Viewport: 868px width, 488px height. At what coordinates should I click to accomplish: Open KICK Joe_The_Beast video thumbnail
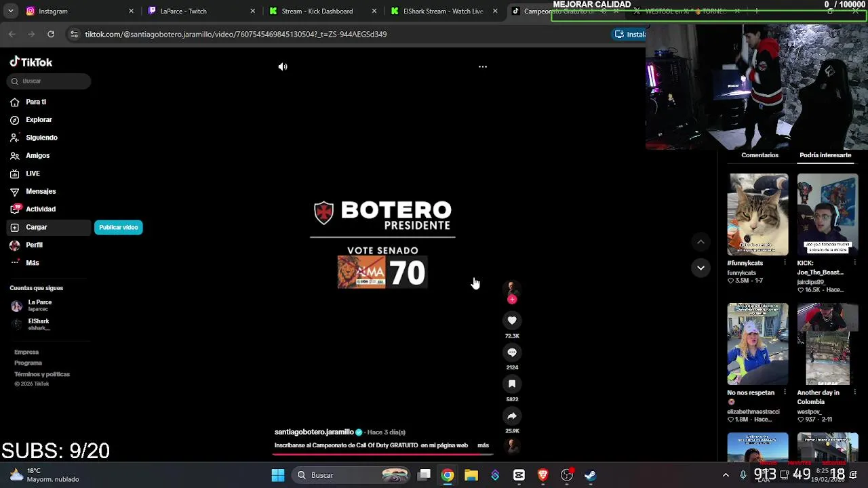pos(827,214)
